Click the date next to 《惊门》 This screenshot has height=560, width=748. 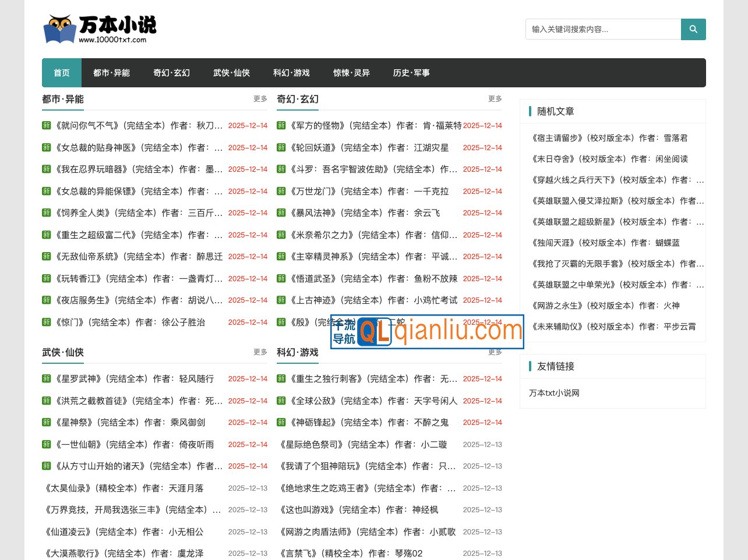pyautogui.click(x=248, y=322)
